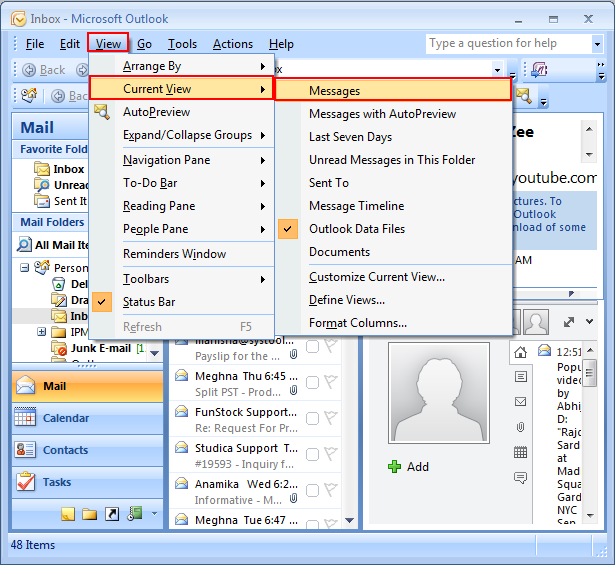Flag the Studica Support message

331,454
